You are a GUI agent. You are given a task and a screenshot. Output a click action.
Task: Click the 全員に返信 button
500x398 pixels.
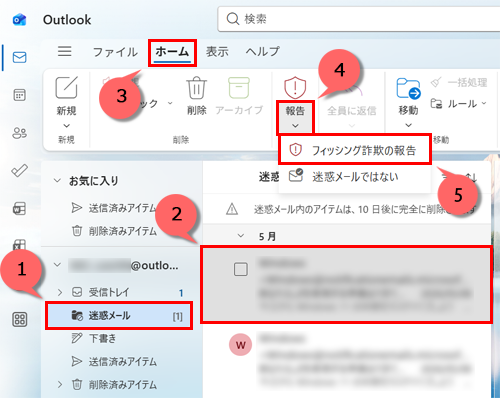(x=352, y=110)
